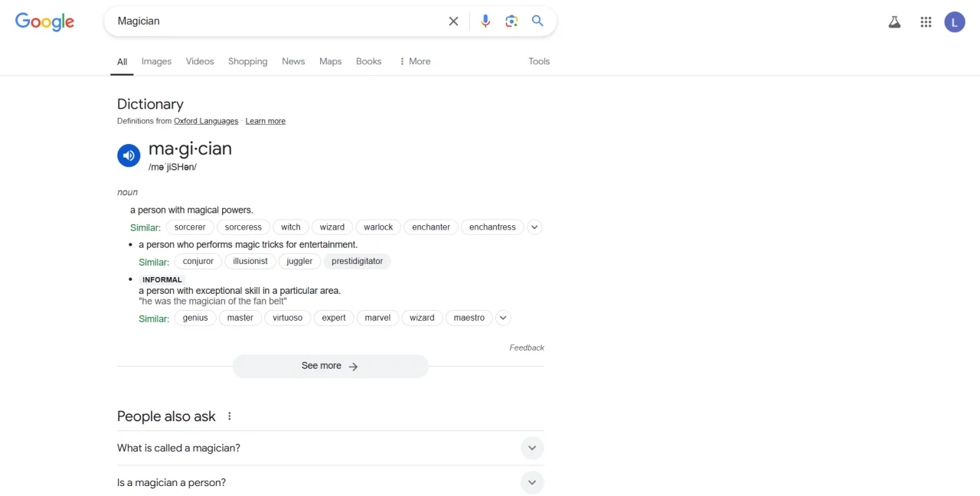Screen dimensions: 980x496
Task: Expand 'Is a magician a person?' question
Action: coord(331,482)
